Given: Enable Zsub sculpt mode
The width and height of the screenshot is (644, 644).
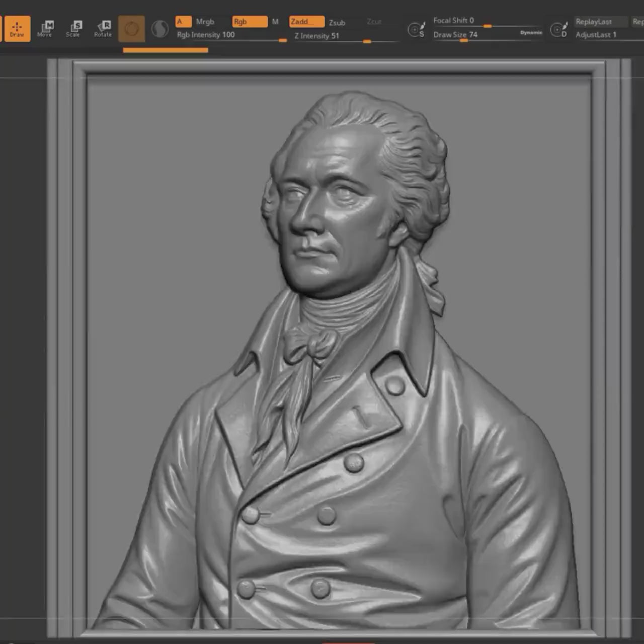Looking at the screenshot, I should click(x=337, y=23).
